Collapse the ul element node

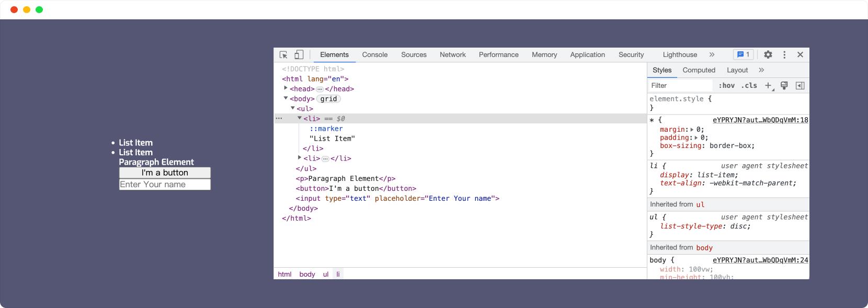(292, 108)
